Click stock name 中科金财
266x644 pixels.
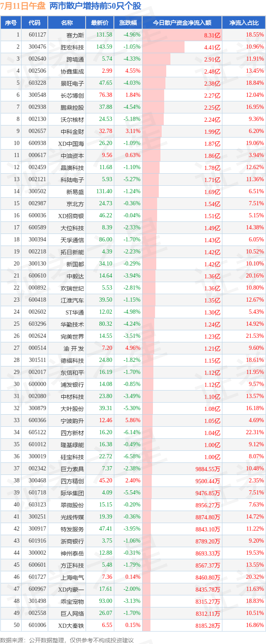coord(72,132)
